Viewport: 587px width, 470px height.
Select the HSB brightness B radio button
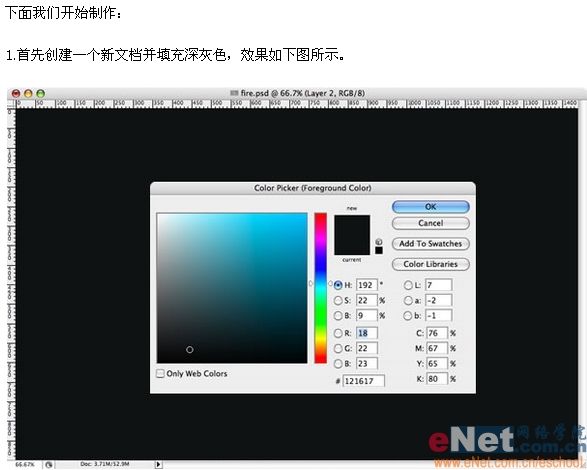338,316
